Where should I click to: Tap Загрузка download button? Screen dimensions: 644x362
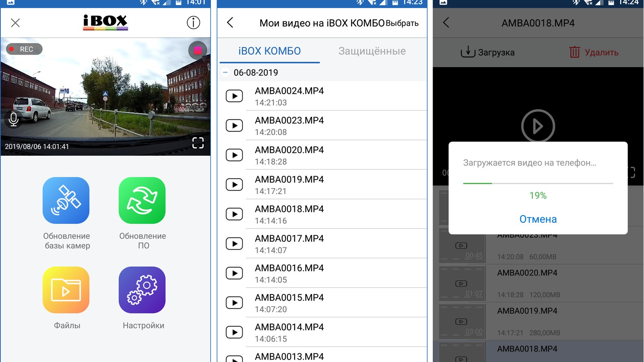click(x=487, y=52)
